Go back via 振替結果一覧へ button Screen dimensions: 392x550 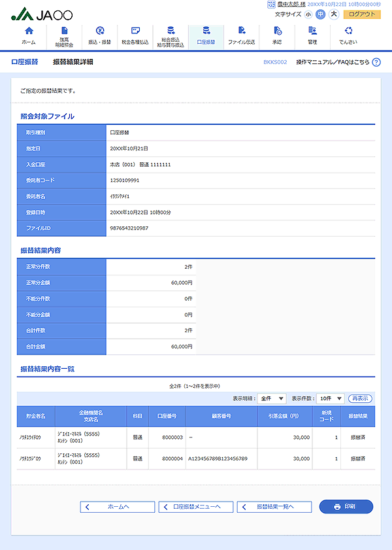coord(274,507)
